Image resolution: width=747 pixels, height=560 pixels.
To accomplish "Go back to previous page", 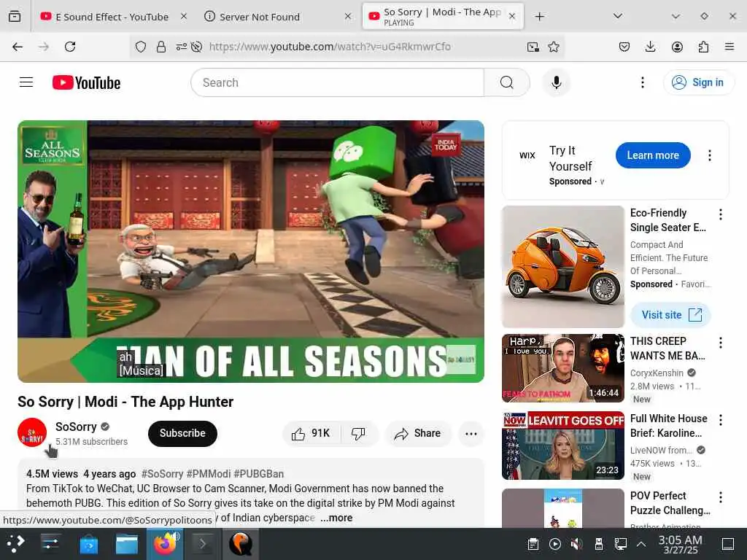I will pos(18,47).
